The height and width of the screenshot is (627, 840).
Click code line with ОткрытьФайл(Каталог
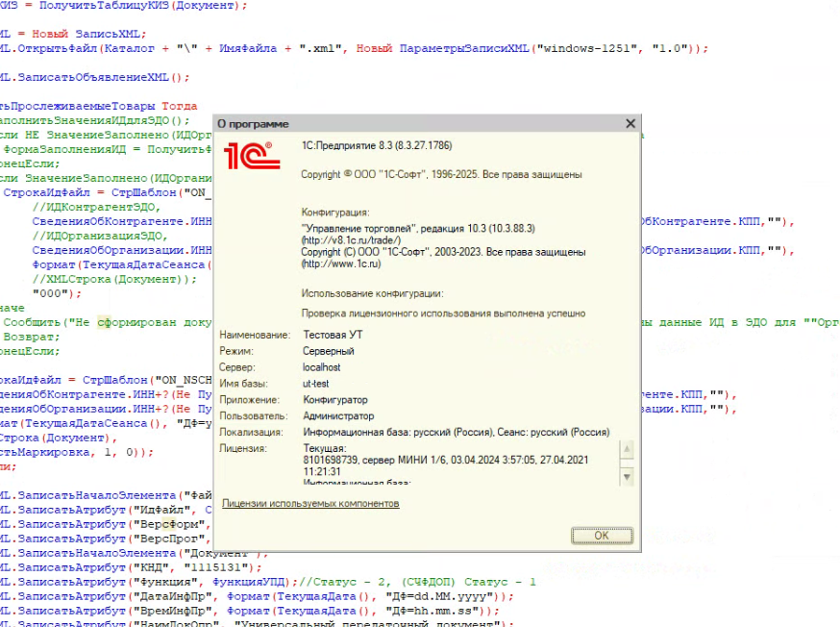(x=354, y=49)
